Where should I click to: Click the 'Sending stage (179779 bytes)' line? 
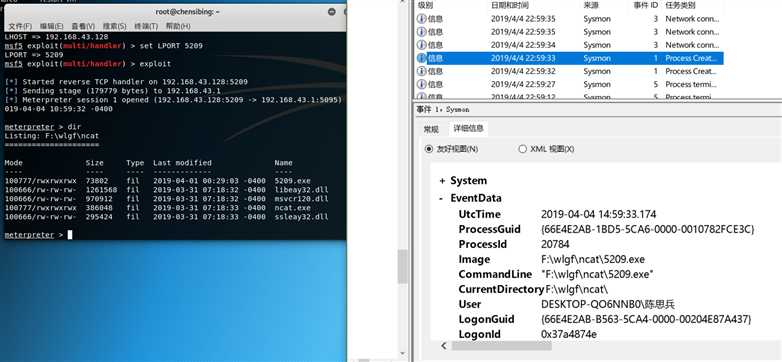pos(113,91)
